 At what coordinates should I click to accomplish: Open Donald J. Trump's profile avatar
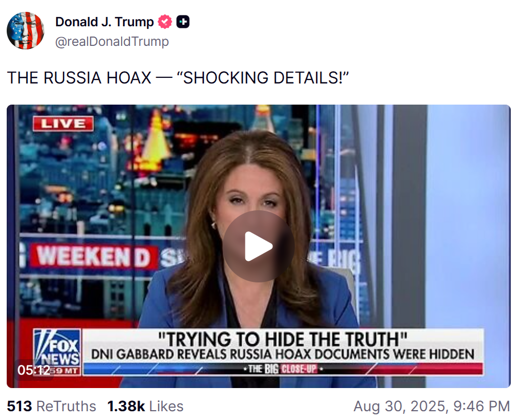point(25,31)
